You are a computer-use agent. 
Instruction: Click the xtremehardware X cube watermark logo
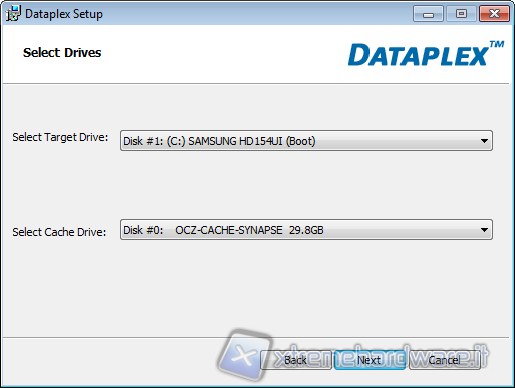pyautogui.click(x=245, y=354)
